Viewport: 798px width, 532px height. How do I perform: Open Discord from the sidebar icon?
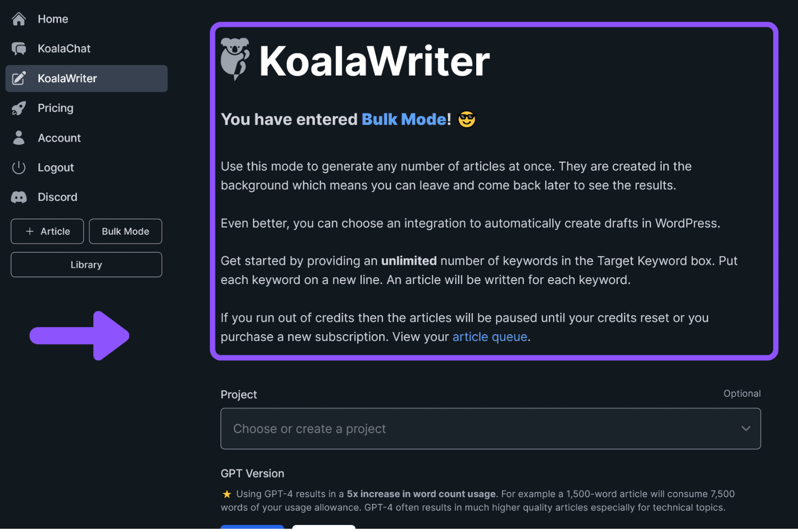[18, 197]
